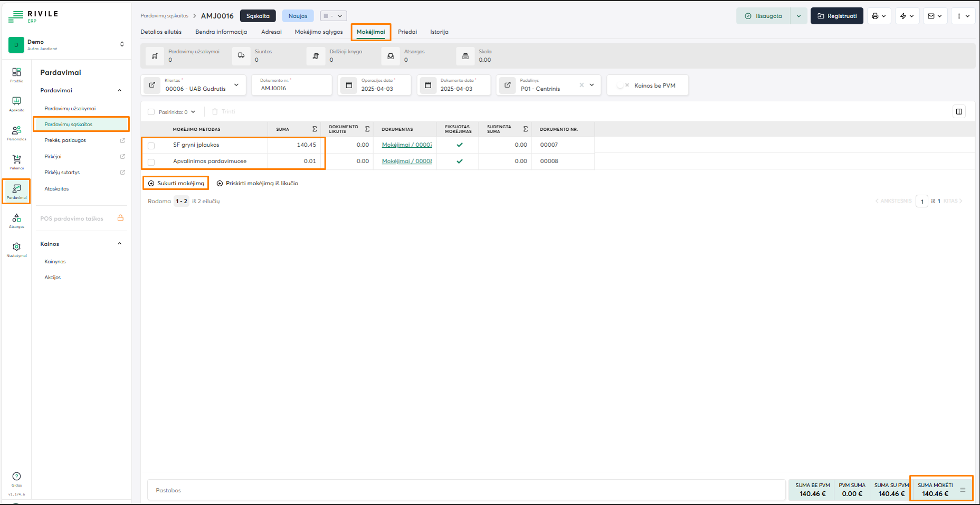Image resolution: width=980 pixels, height=505 pixels.
Task: Toggle the Kainos be PVM switch
Action: click(622, 85)
